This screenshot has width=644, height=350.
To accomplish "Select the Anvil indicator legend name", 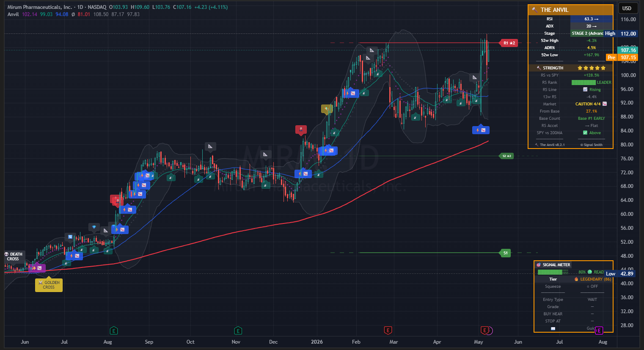I will 13,14.
